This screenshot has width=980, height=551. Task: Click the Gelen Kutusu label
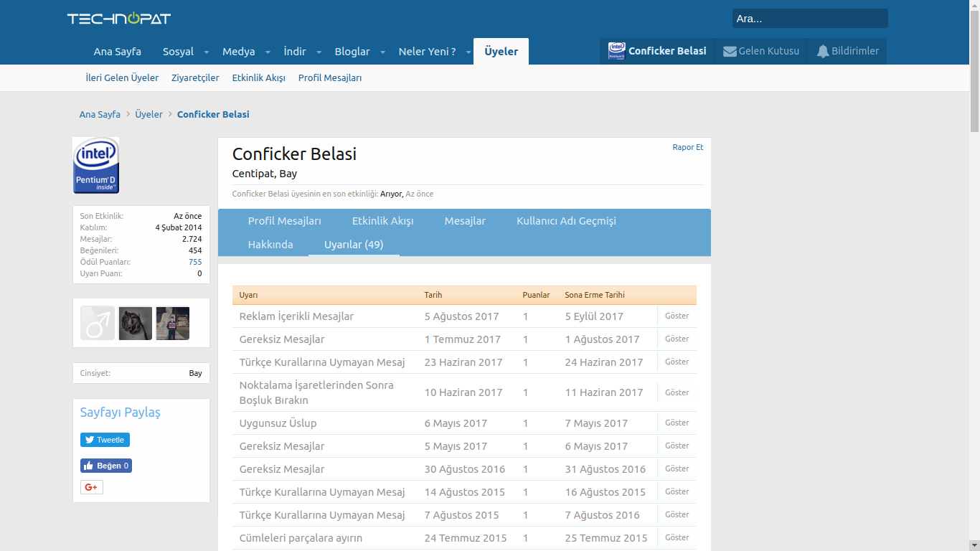[769, 52]
